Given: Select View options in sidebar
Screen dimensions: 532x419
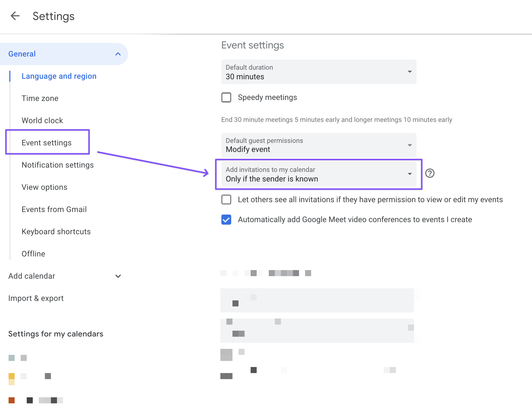Looking at the screenshot, I should tap(44, 187).
